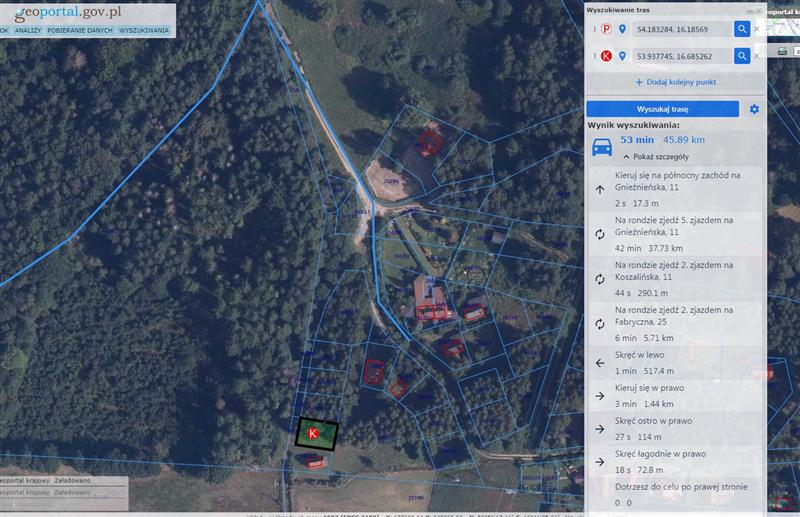Open the ANALIZY menu

(x=28, y=31)
